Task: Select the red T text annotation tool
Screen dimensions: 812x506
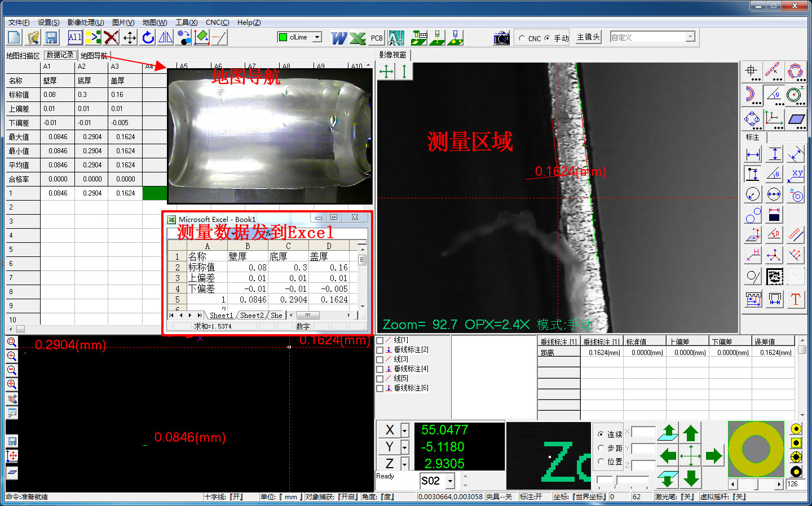Action: pyautogui.click(x=795, y=299)
